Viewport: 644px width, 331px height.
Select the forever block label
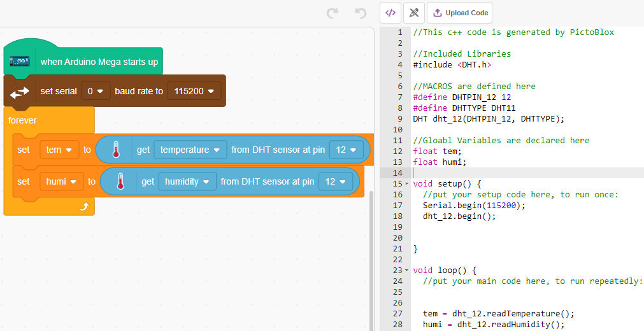22,120
